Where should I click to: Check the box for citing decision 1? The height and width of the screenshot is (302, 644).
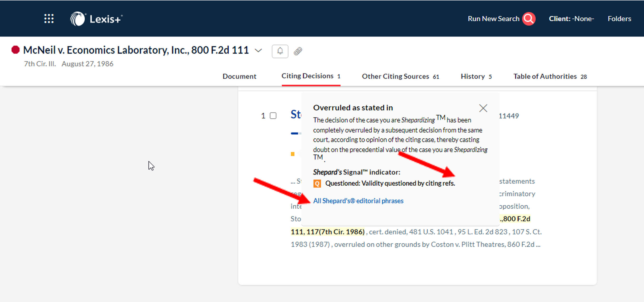273,116
